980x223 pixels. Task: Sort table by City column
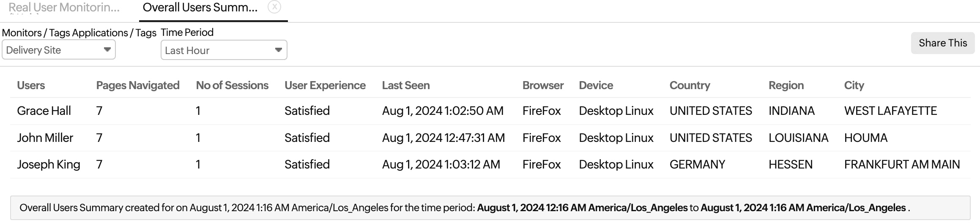[854, 85]
